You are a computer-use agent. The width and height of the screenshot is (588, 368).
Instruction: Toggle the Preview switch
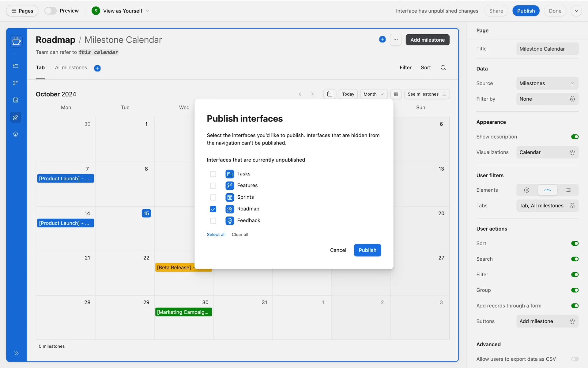click(51, 11)
